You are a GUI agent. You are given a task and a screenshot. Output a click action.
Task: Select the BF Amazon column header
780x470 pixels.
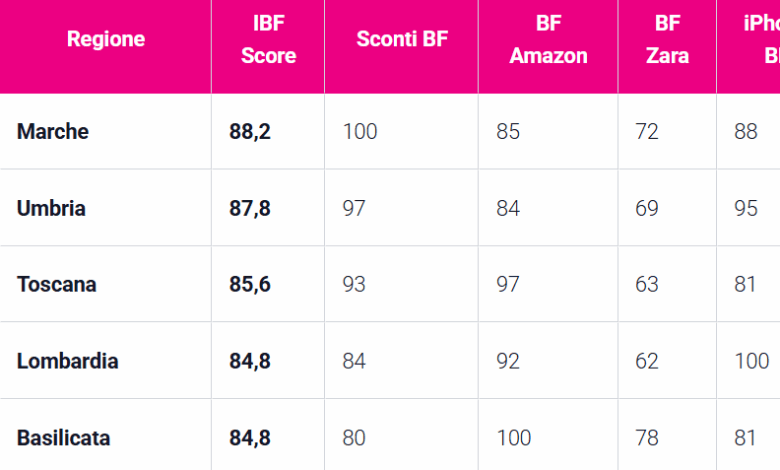[548, 41]
